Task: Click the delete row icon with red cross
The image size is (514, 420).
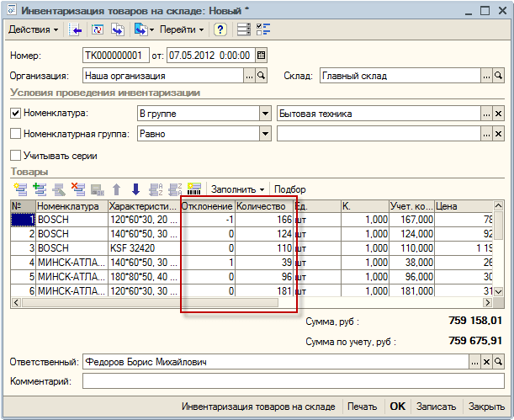Action: tap(78, 189)
